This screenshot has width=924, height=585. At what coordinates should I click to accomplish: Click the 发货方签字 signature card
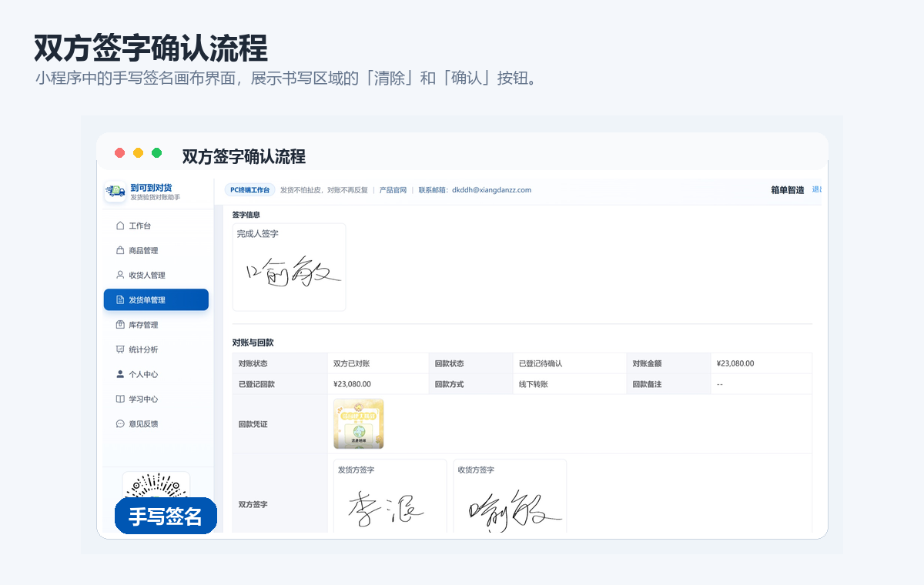tap(390, 496)
